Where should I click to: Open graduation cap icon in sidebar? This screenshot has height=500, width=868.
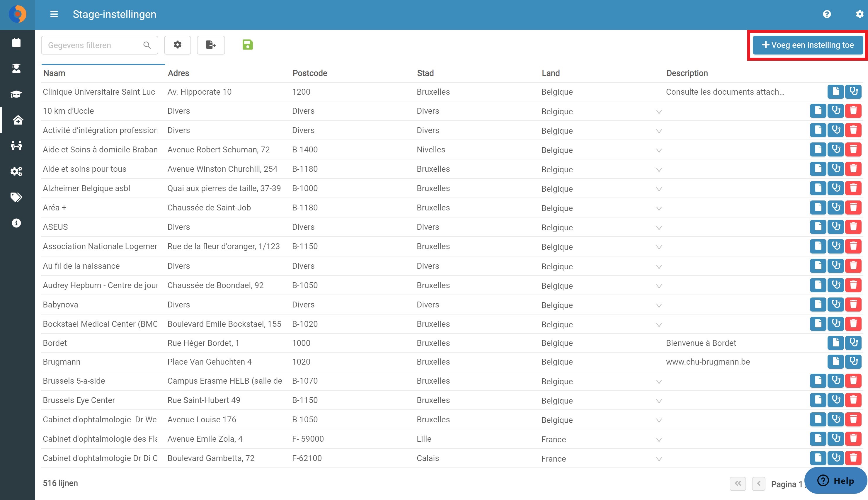pyautogui.click(x=16, y=94)
